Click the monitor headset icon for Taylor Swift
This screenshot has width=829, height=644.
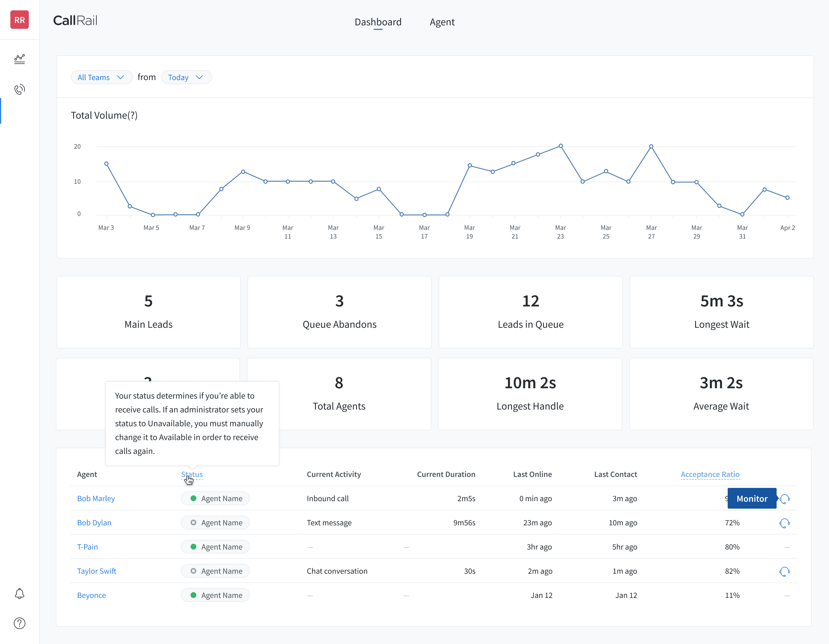point(785,571)
